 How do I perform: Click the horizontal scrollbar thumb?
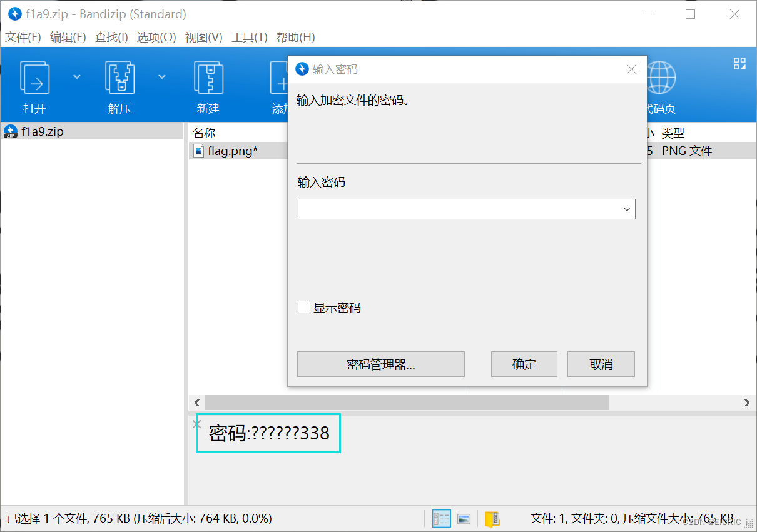coord(407,403)
